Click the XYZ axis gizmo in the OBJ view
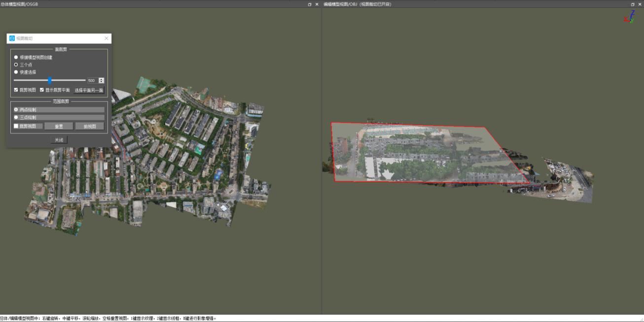Image resolution: width=644 pixels, height=322 pixels. tap(629, 17)
